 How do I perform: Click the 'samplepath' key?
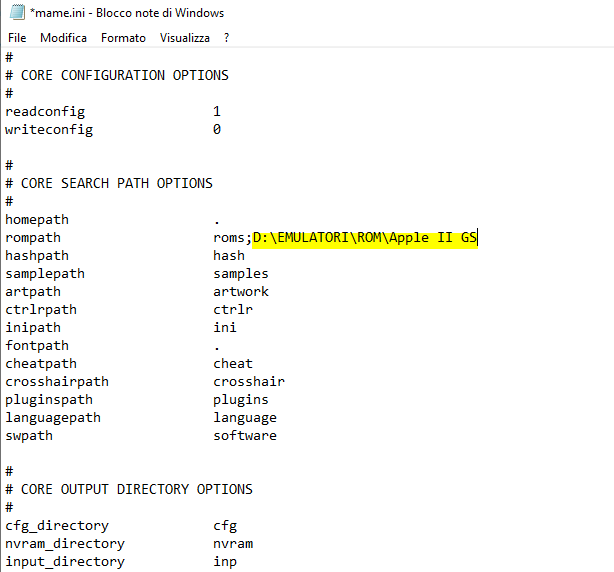pos(45,274)
